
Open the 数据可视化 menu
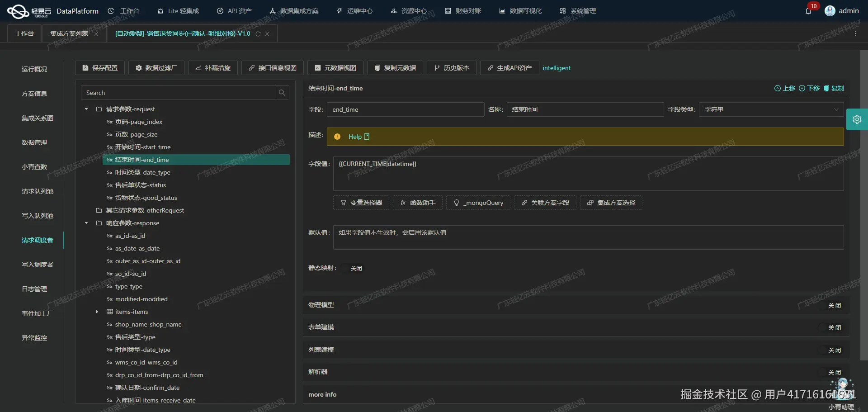click(x=520, y=11)
